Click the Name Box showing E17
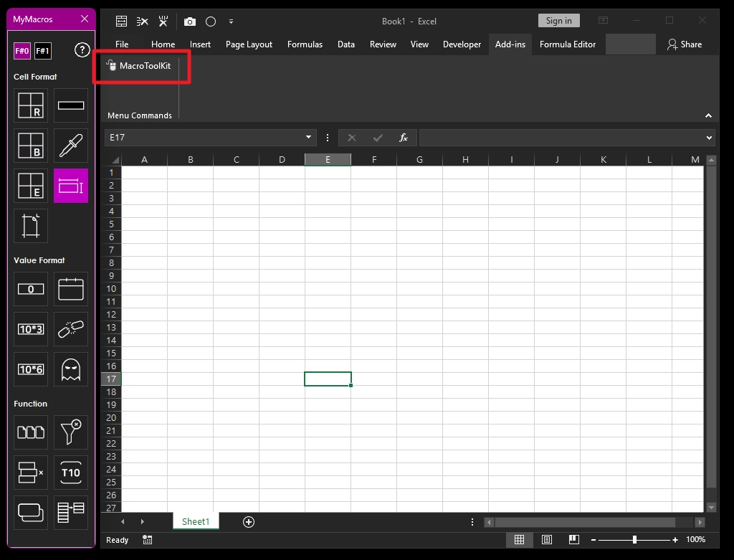Viewport: 734px width, 560px height. pos(204,137)
